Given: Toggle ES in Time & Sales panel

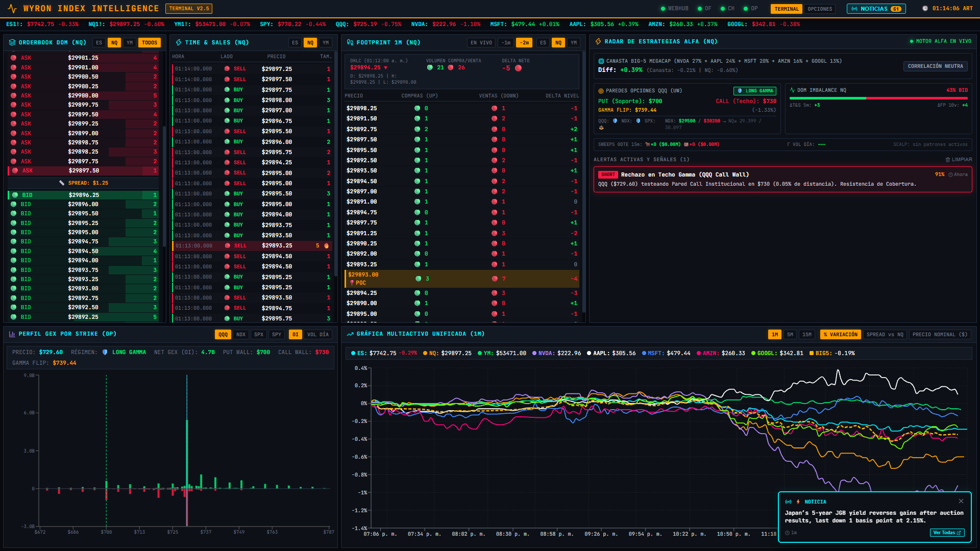Looking at the screenshot, I should (295, 43).
